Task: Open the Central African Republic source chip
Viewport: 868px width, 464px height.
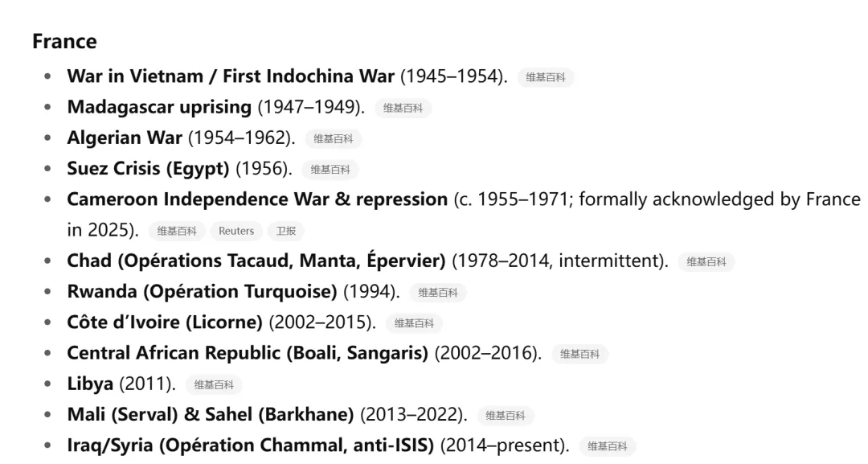Action: pos(579,354)
